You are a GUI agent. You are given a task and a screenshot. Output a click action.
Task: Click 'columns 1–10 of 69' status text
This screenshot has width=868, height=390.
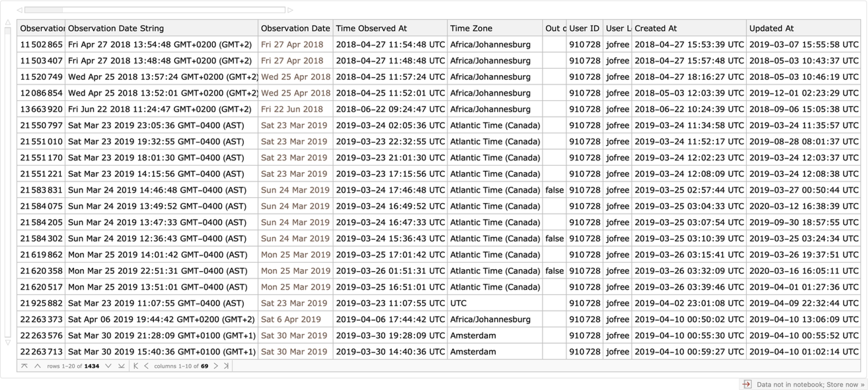coord(181,366)
